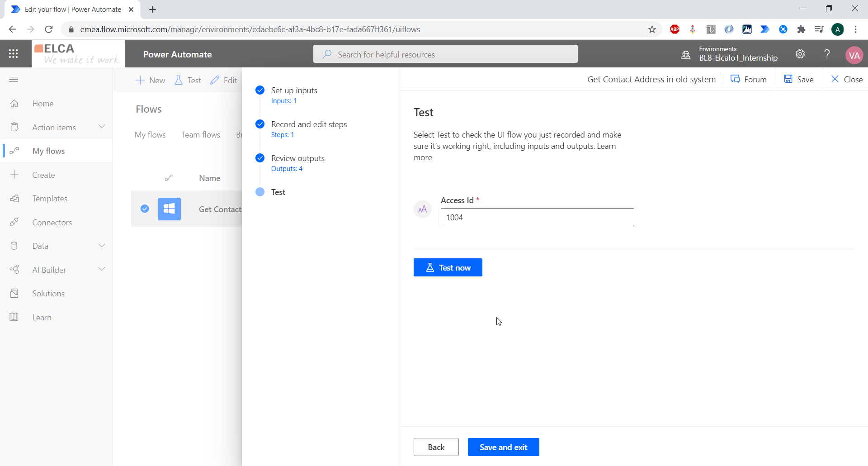The height and width of the screenshot is (466, 868).
Task: Open the help question mark icon
Action: [827, 54]
